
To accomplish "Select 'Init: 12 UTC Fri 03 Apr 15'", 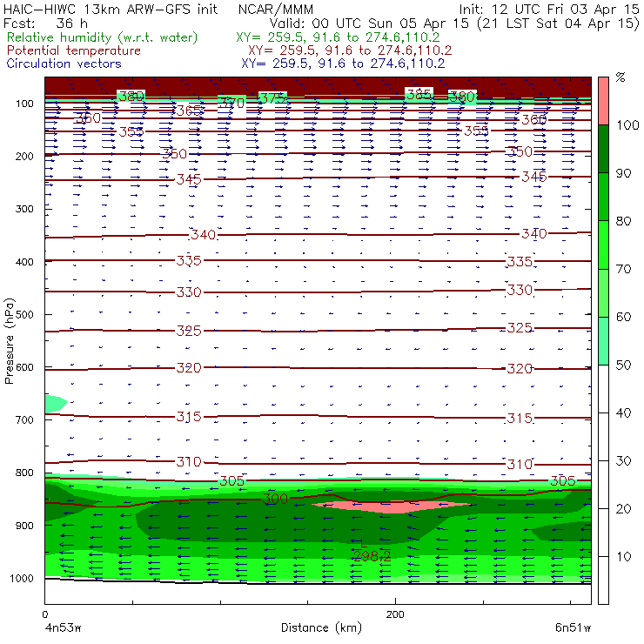I will (549, 10).
